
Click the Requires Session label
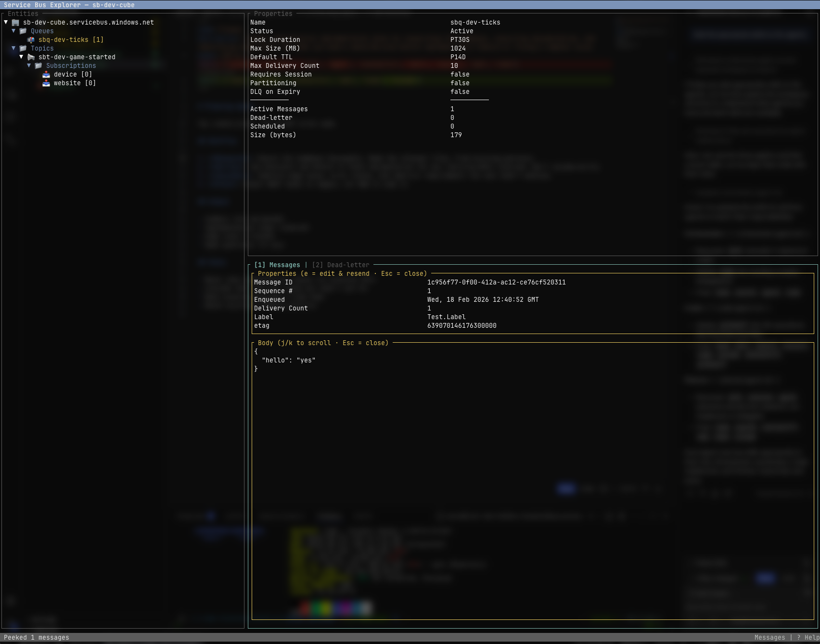coord(281,75)
